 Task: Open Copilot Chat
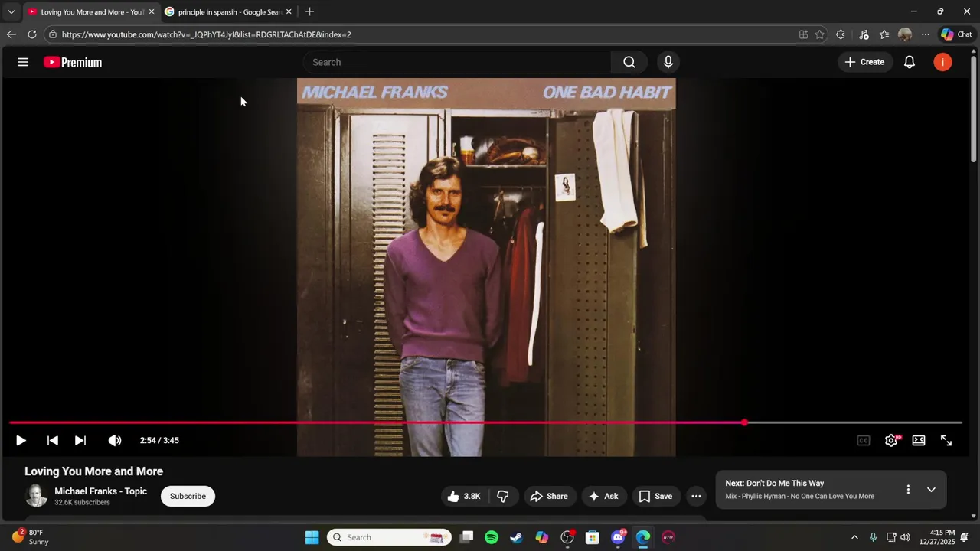pos(956,34)
